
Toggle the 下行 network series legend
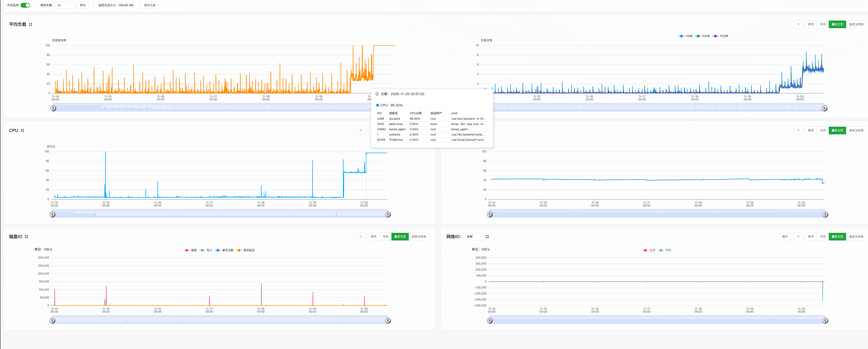(664, 250)
